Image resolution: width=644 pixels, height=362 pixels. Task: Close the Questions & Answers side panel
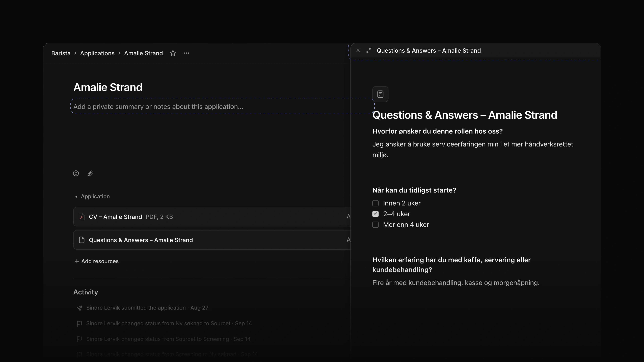358,50
